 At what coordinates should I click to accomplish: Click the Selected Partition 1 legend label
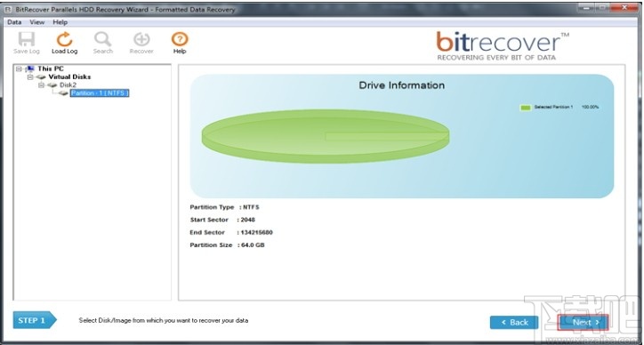553,108
